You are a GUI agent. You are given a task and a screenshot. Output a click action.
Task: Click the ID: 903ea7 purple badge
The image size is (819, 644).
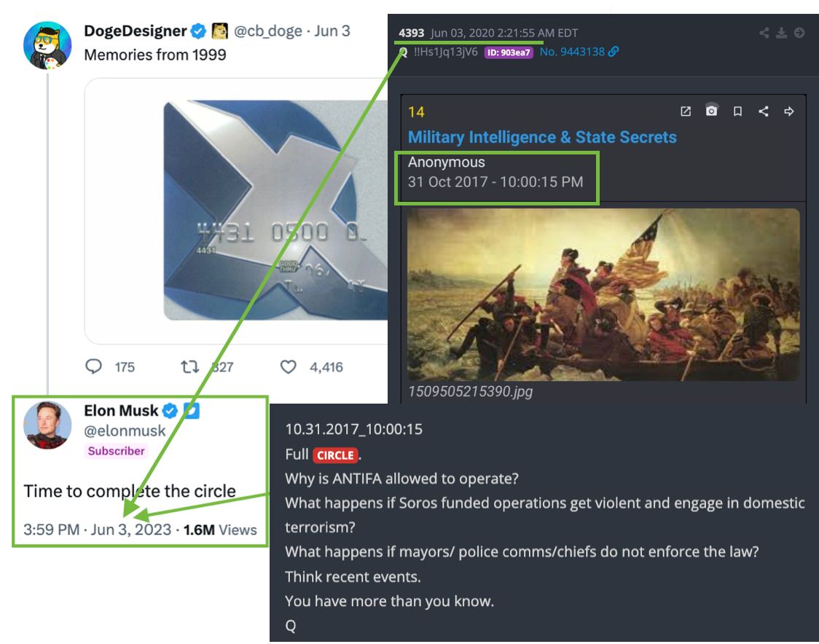509,52
